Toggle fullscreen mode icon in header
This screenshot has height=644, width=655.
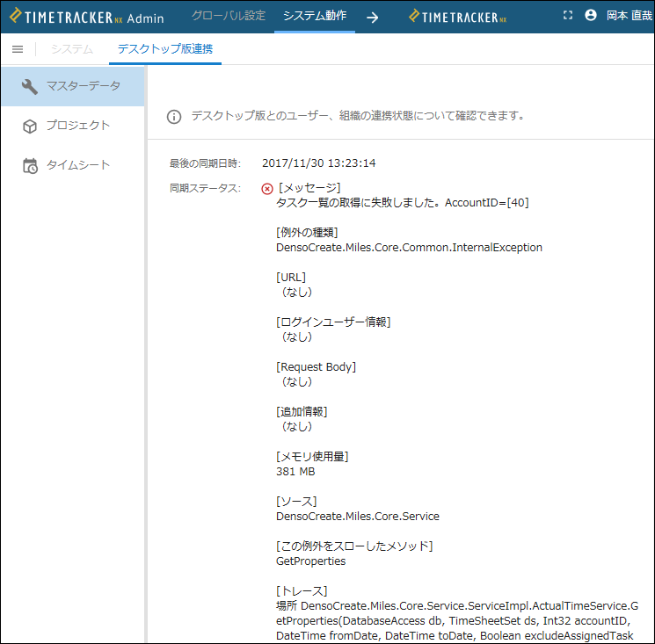click(x=567, y=16)
